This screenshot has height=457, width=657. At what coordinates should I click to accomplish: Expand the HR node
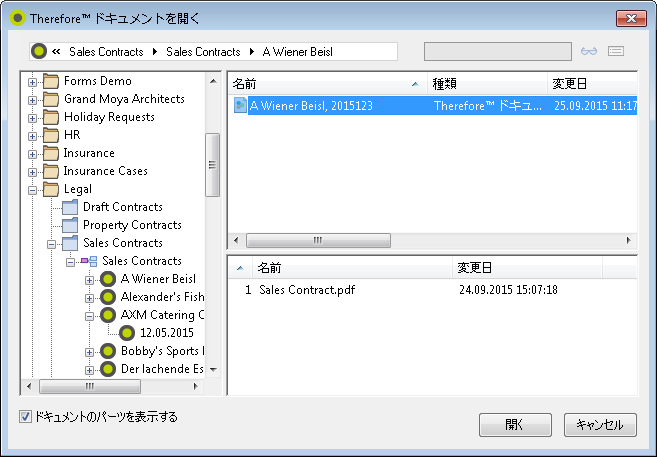tap(32, 136)
